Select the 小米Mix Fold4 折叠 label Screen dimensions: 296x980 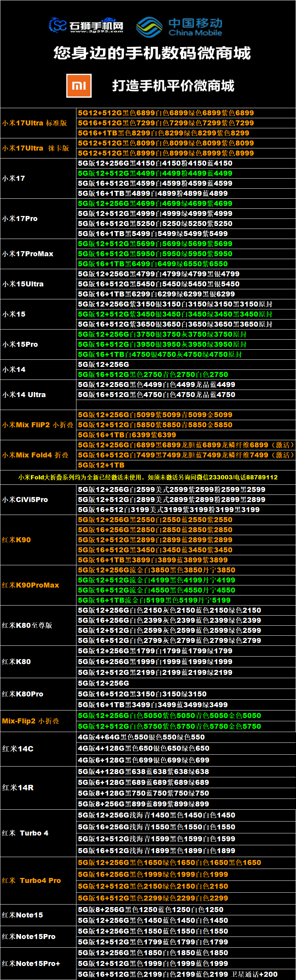coord(35,455)
